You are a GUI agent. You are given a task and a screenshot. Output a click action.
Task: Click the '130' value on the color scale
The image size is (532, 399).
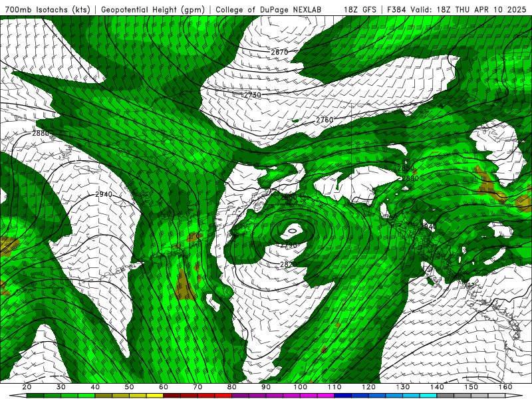click(x=403, y=387)
